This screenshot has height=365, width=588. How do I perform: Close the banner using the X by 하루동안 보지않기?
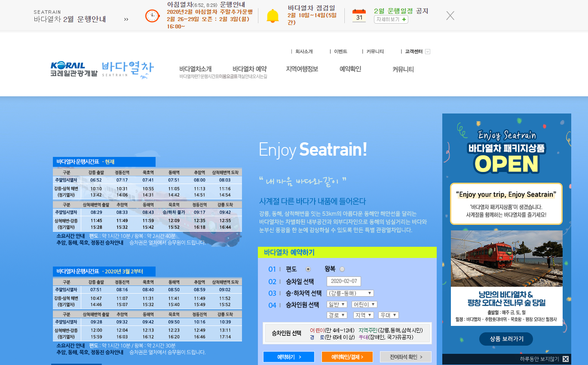tap(566, 359)
